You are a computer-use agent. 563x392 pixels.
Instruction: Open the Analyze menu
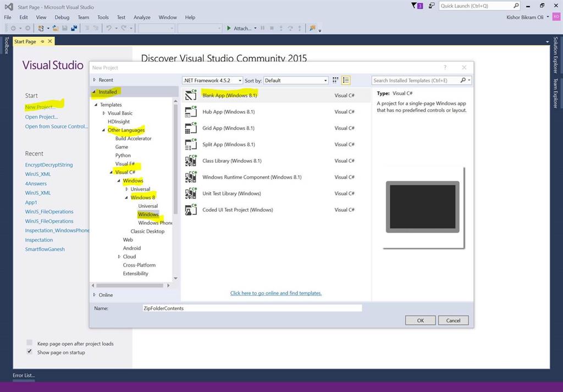coord(142,17)
